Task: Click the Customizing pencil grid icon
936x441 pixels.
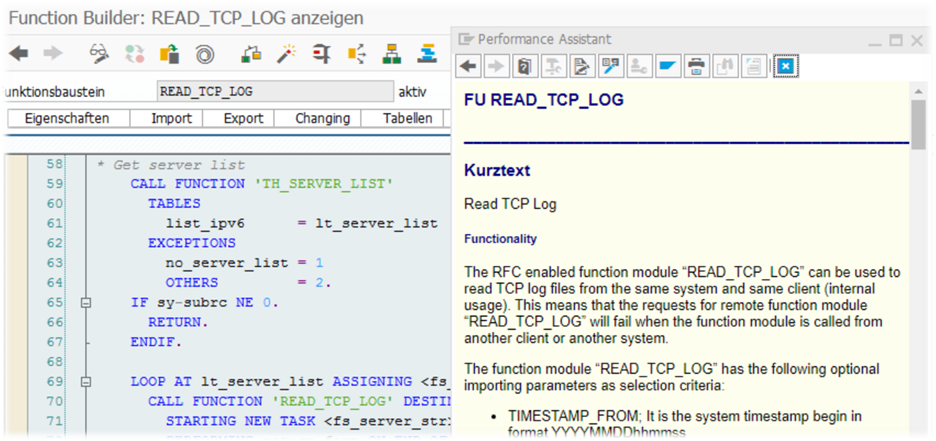Action: pos(611,66)
